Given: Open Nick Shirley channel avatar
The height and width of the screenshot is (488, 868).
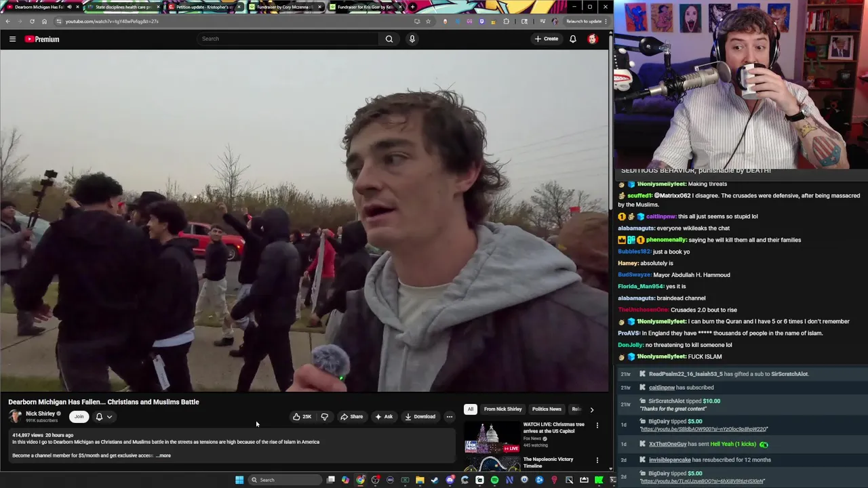Looking at the screenshot, I should [15, 416].
